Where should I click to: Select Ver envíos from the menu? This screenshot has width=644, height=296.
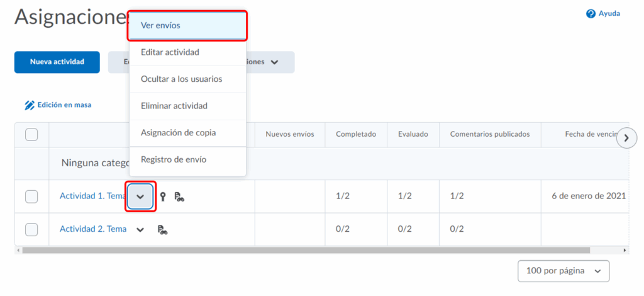187,25
